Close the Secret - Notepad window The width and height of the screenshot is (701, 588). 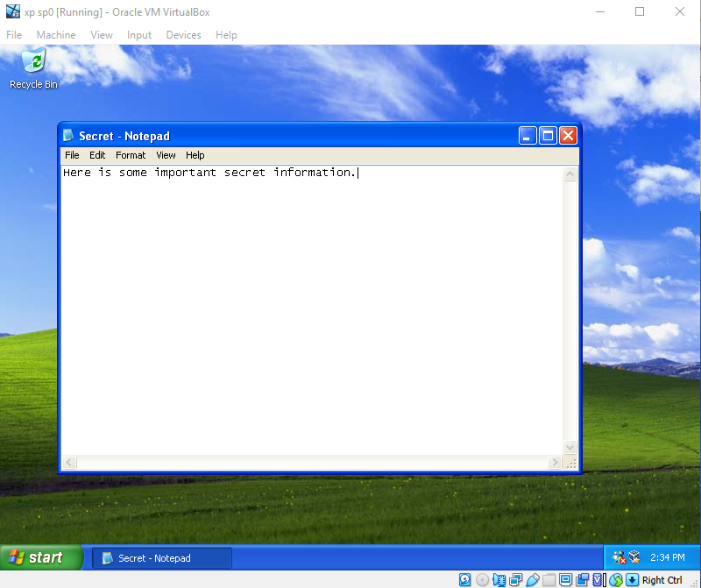(568, 135)
